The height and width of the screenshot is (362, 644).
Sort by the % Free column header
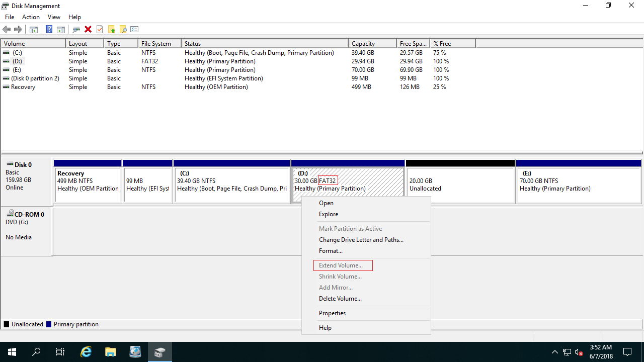pos(453,44)
